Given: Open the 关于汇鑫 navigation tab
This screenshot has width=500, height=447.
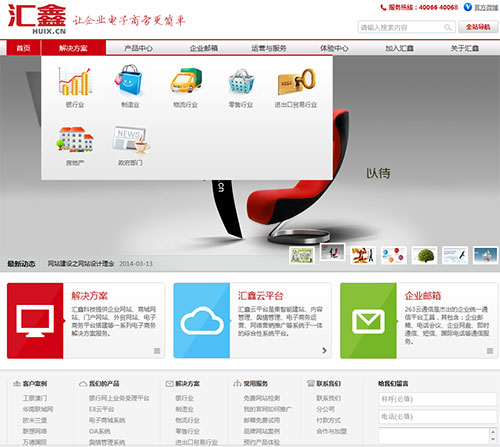Looking at the screenshot, I should pyautogui.click(x=465, y=48).
